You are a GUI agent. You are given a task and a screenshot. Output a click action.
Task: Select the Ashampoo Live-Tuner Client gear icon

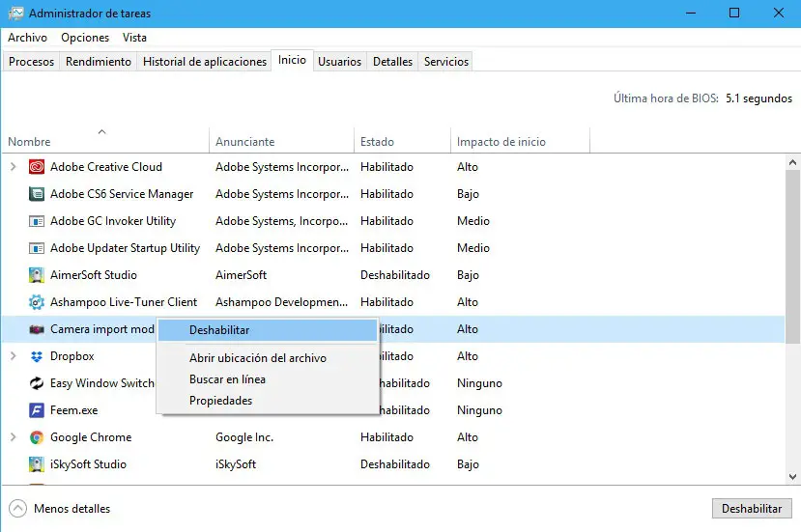(x=37, y=302)
